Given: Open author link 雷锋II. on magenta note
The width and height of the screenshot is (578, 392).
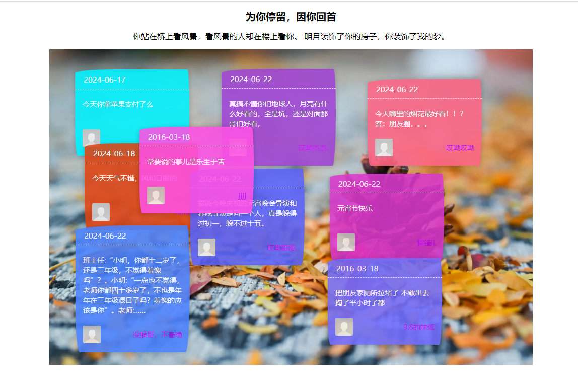Looking at the screenshot, I should [x=426, y=243].
